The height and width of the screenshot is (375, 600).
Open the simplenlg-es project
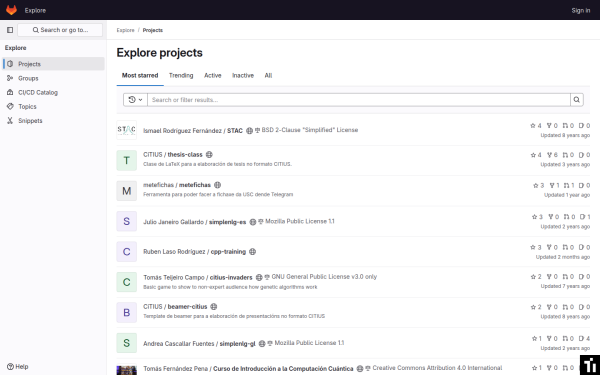[x=194, y=222]
